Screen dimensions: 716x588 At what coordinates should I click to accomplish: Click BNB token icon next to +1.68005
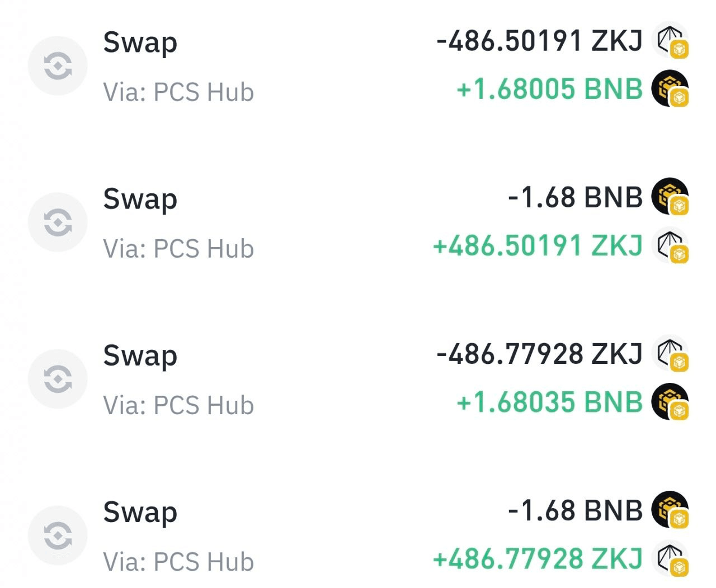coord(670,88)
